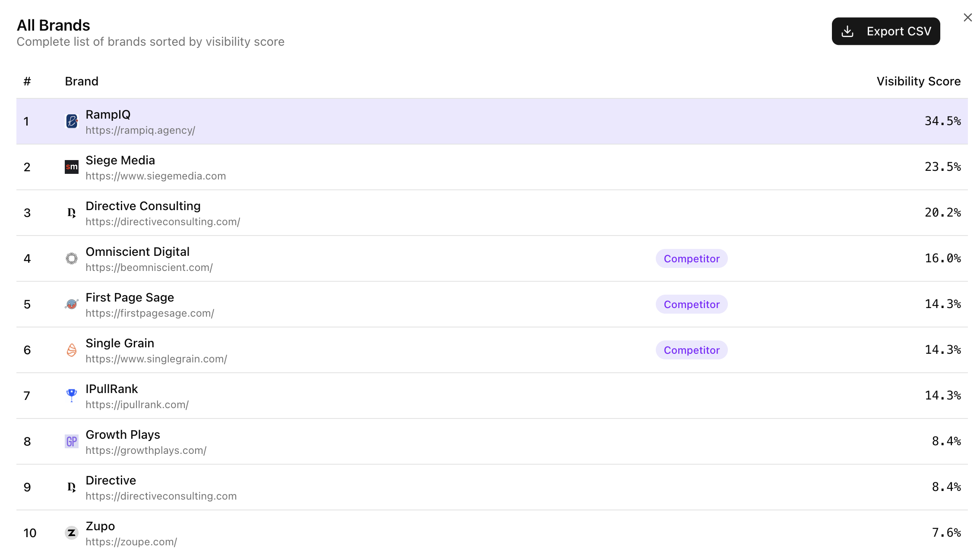The width and height of the screenshot is (980, 560).
Task: Click the Competitor badge for Single Grain
Action: point(691,350)
